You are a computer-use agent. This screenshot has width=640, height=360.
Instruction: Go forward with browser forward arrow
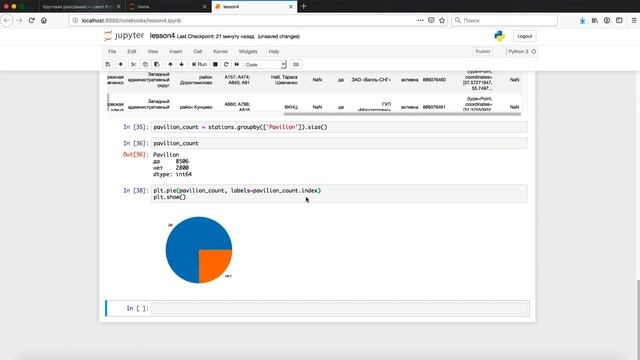click(19, 20)
